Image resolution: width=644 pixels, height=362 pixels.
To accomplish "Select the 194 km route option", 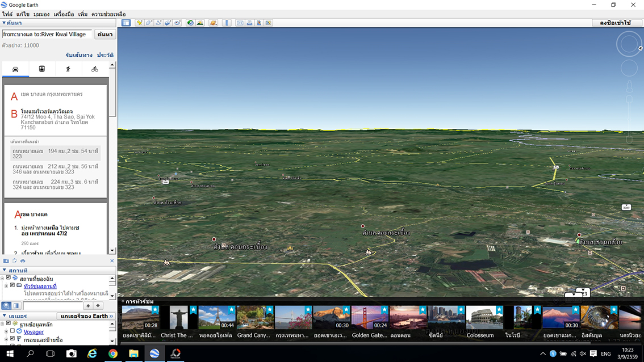I will coord(56,154).
